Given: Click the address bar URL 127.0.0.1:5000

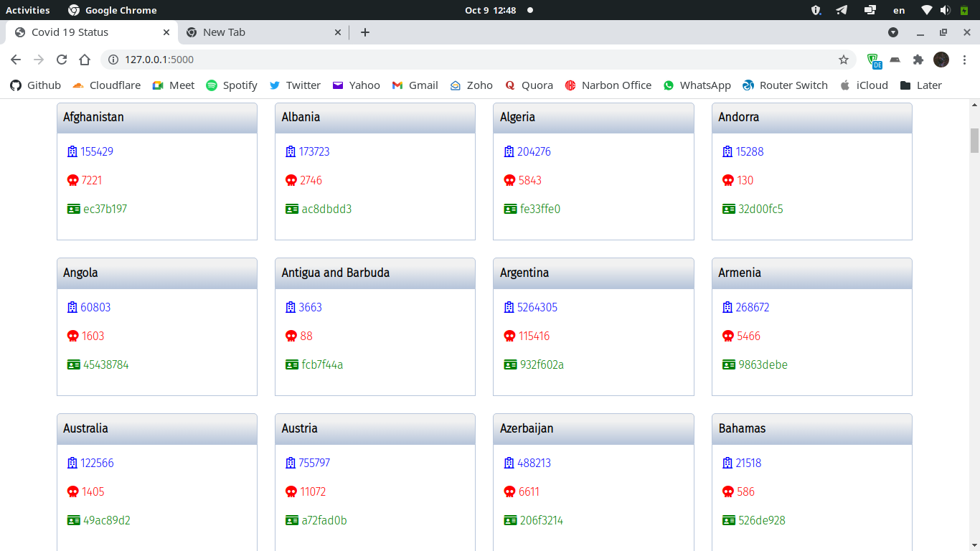Looking at the screenshot, I should click(x=159, y=60).
